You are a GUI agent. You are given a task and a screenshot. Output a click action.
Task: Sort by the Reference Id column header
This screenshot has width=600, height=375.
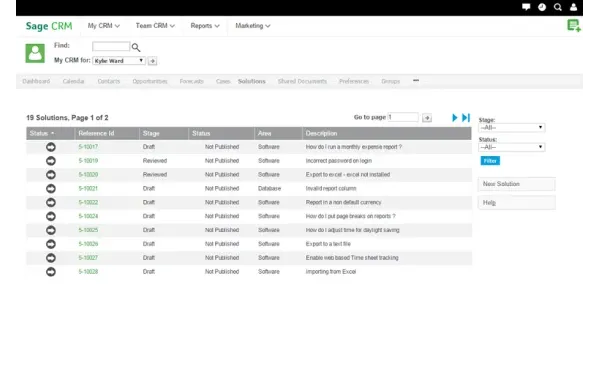pos(107,134)
